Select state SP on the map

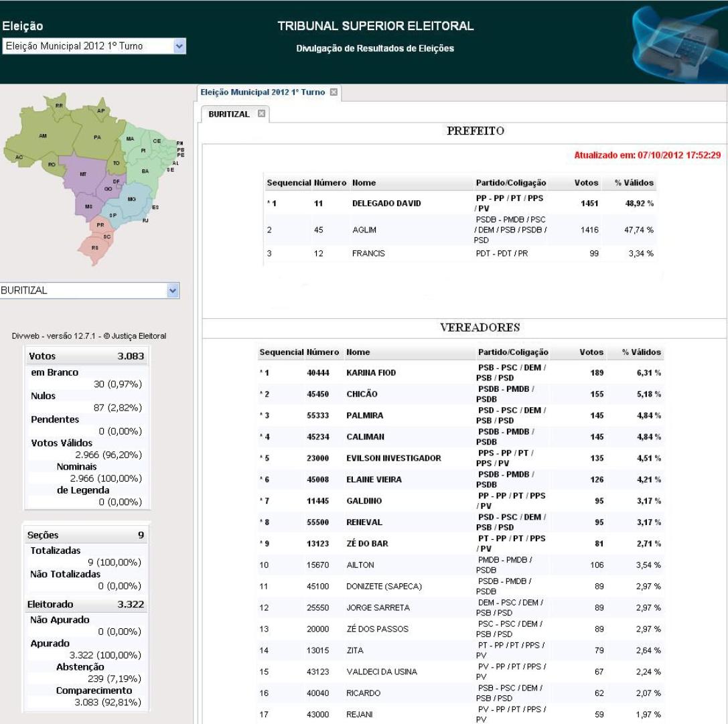click(113, 215)
